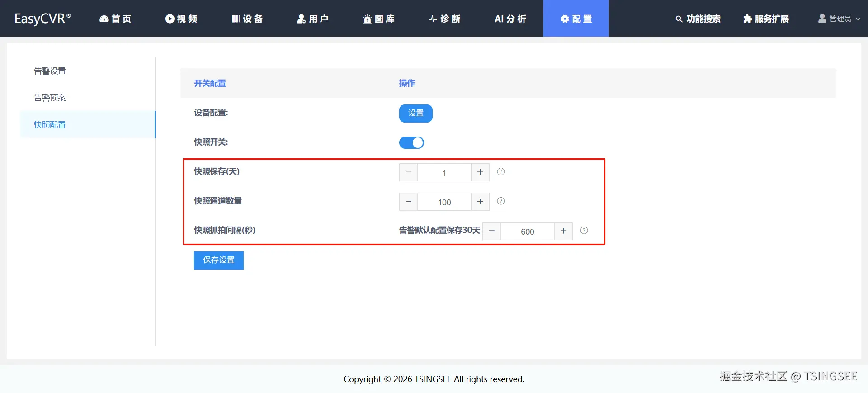Open the 图库 gallery tab
Viewport: 868px width, 393px height.
(x=379, y=19)
